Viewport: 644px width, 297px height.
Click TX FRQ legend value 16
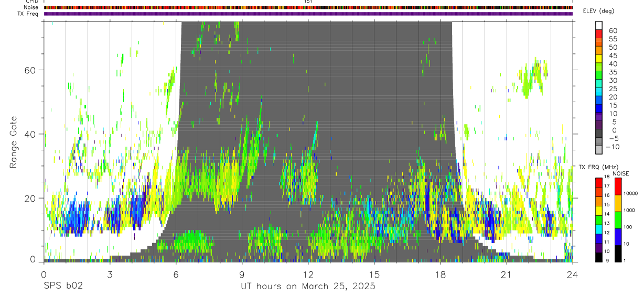pyautogui.click(x=606, y=195)
